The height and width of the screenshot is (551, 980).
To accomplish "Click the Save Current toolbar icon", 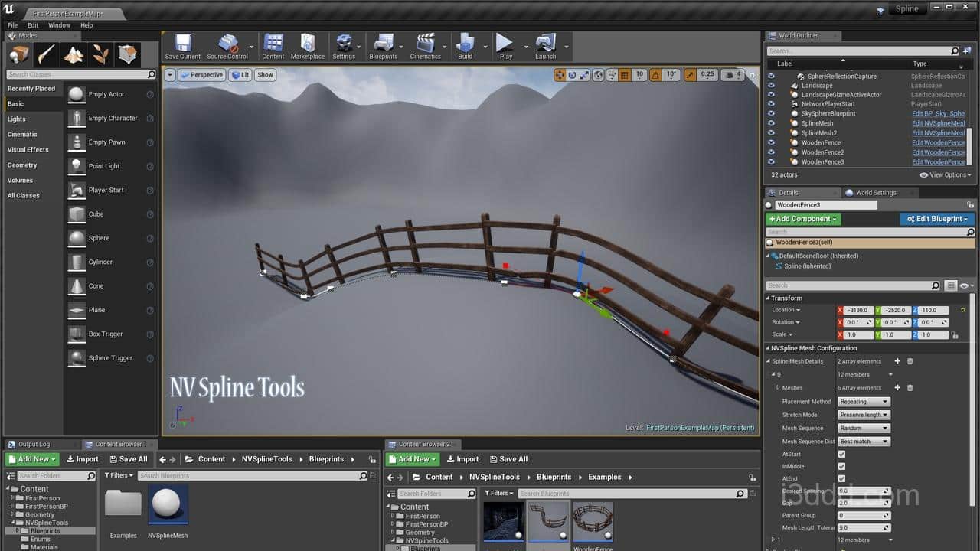I will (182, 46).
